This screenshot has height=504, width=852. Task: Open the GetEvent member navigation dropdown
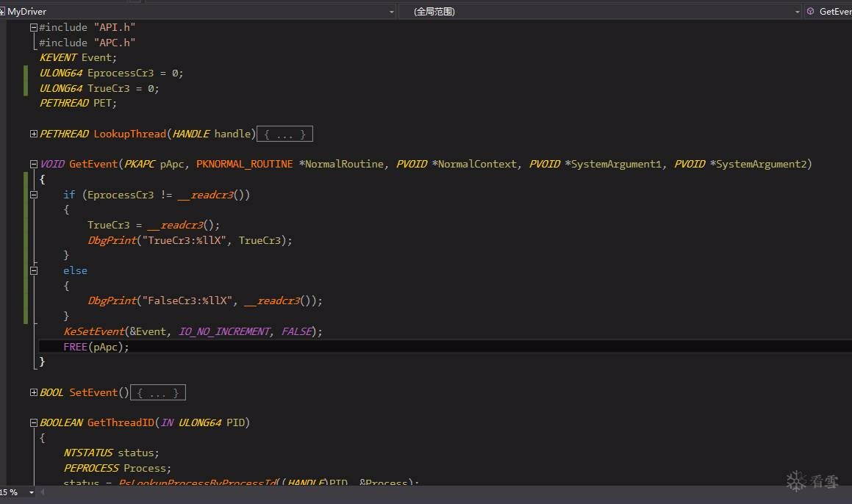pos(828,12)
